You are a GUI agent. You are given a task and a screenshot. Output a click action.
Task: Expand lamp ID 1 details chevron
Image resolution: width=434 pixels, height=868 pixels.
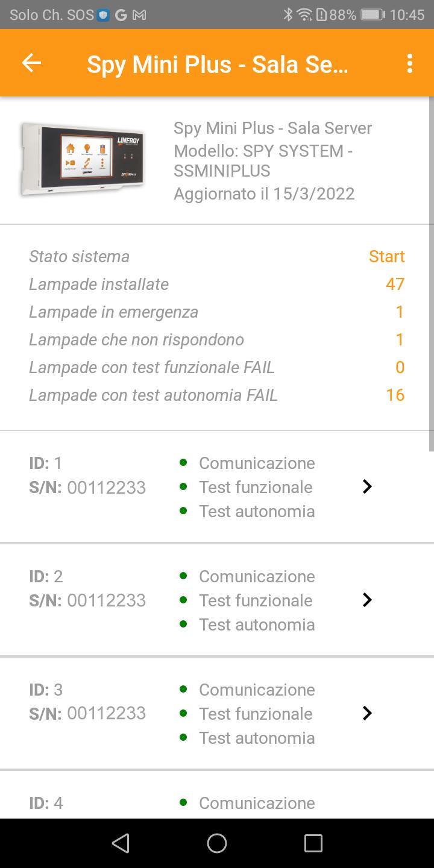pos(367,487)
